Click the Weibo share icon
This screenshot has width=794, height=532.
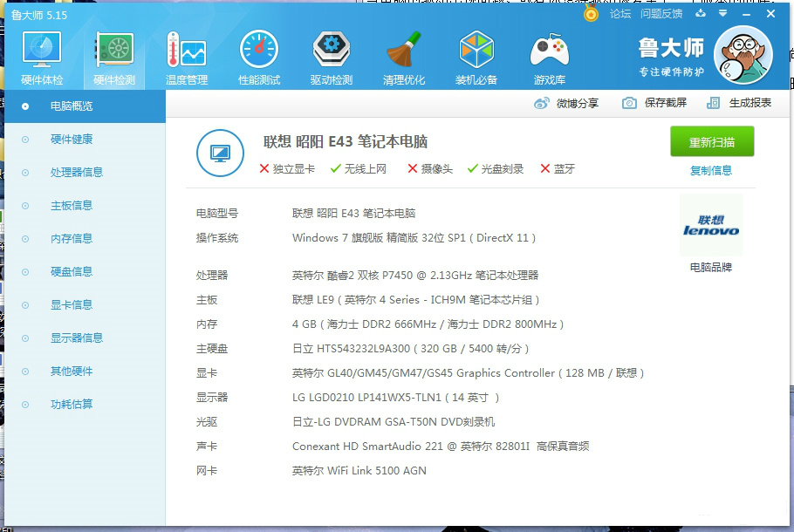click(541, 103)
